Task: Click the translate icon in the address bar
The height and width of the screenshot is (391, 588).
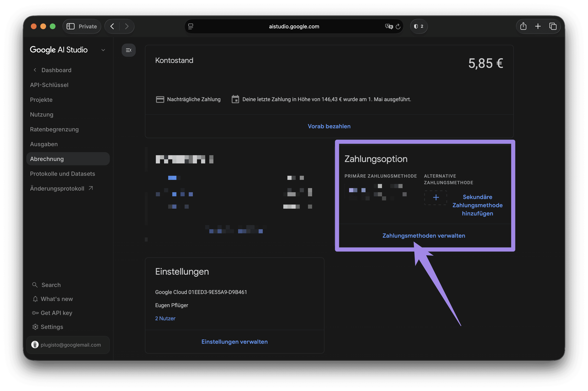Action: point(389,27)
